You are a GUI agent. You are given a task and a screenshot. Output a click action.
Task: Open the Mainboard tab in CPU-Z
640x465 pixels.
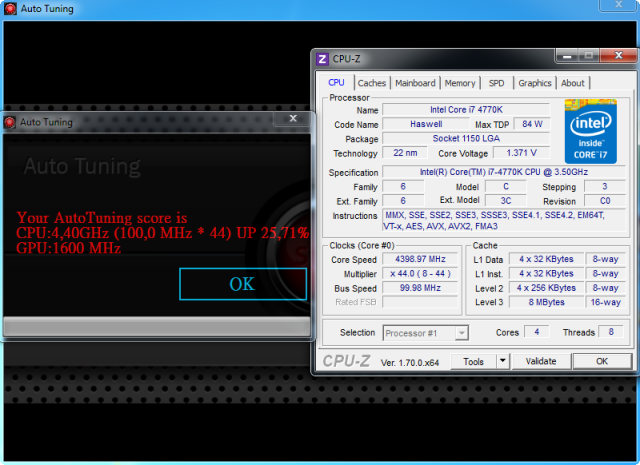tap(415, 83)
